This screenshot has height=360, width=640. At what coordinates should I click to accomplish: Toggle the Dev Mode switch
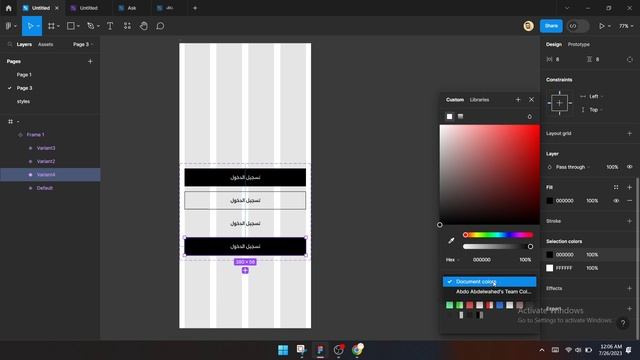[x=578, y=26]
